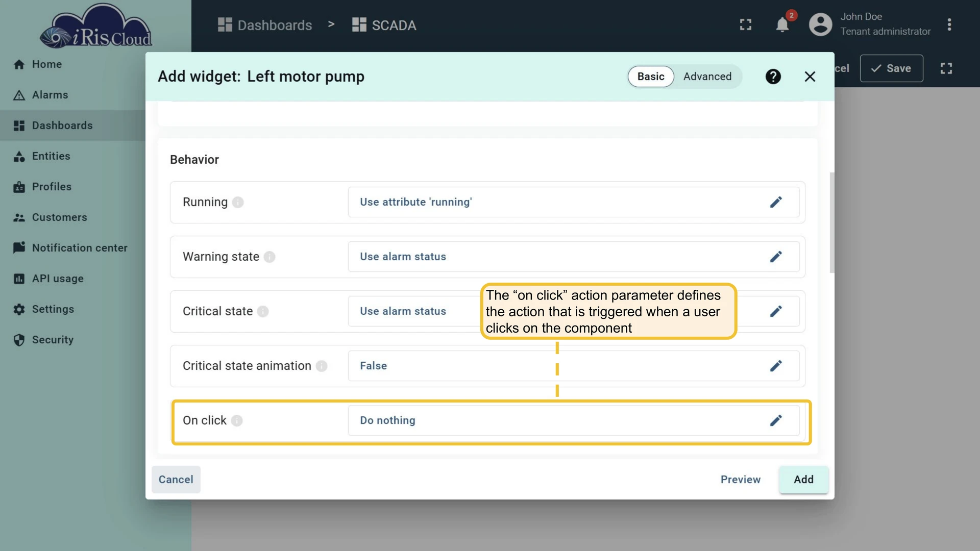Screen dimensions: 980x551
Task: Click iRisCloud logo
Action: (x=96, y=27)
